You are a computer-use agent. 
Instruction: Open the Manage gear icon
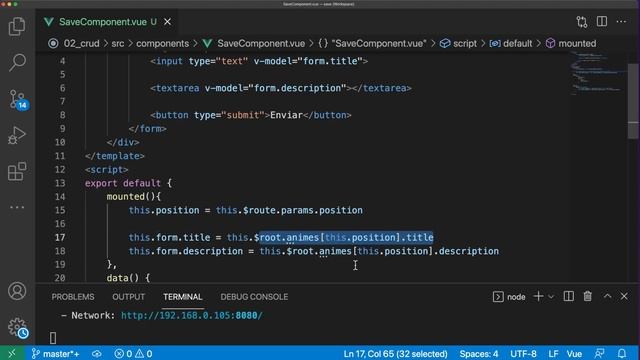pyautogui.click(x=18, y=327)
